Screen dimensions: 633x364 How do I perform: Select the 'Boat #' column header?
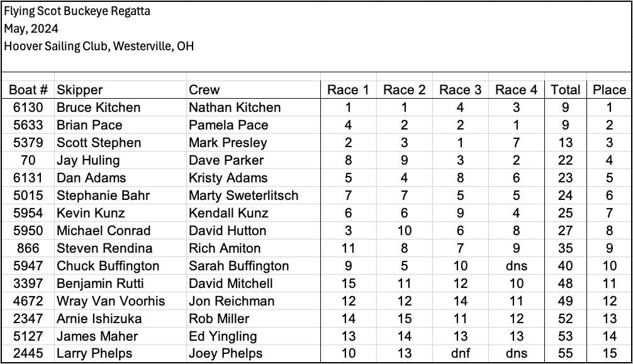28,90
